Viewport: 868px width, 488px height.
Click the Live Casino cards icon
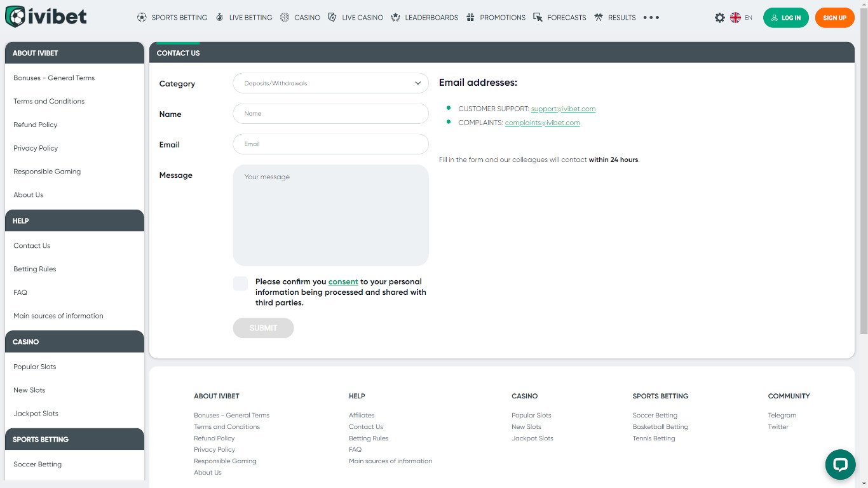click(x=332, y=17)
